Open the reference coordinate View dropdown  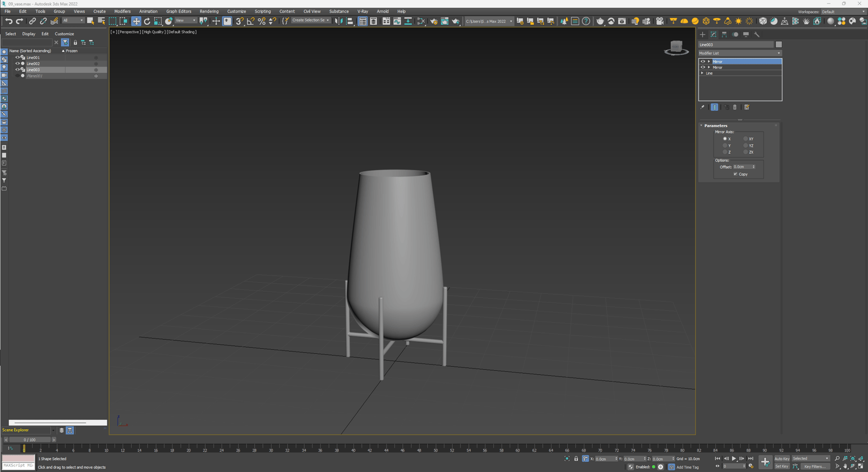(x=185, y=21)
